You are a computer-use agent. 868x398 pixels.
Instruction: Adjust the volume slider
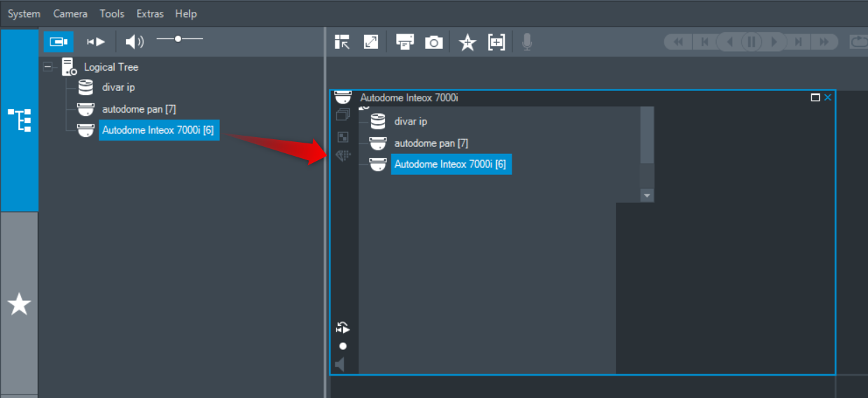(178, 39)
